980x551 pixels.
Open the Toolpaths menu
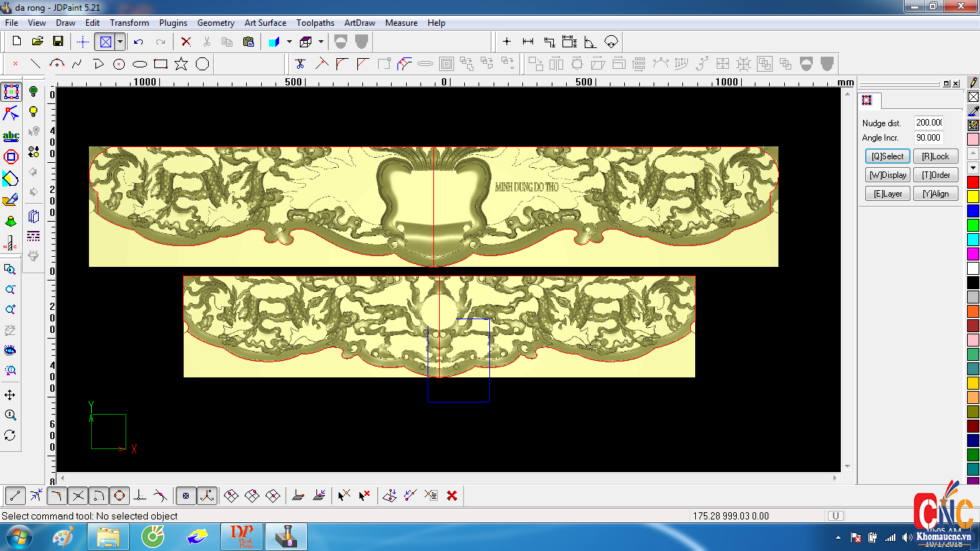pyautogui.click(x=315, y=23)
